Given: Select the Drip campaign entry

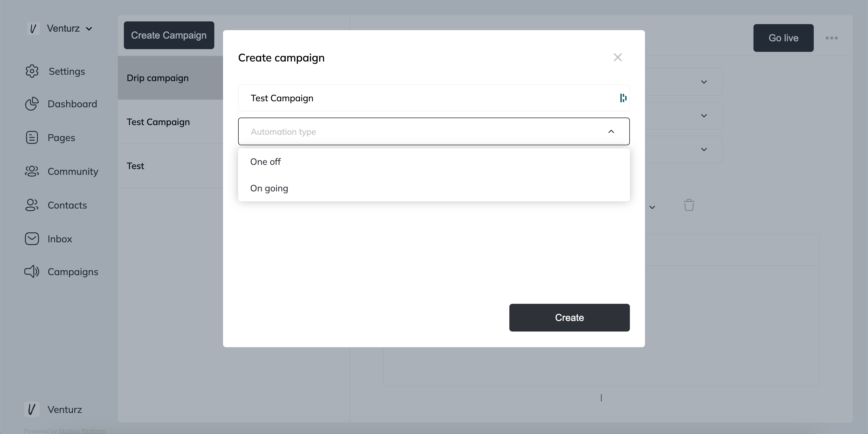Looking at the screenshot, I should tap(157, 78).
